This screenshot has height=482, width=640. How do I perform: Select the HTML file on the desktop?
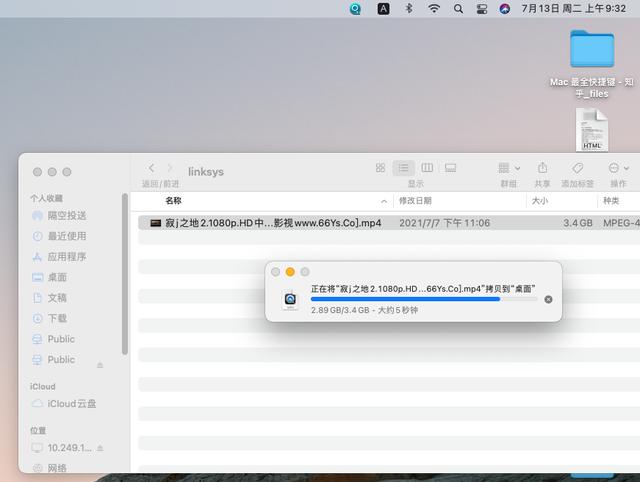point(592,130)
